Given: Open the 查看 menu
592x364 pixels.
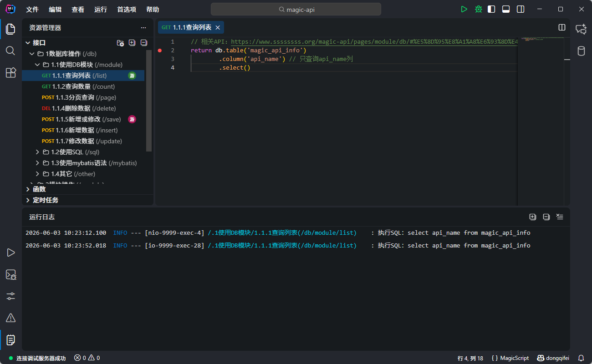Looking at the screenshot, I should pyautogui.click(x=78, y=10).
